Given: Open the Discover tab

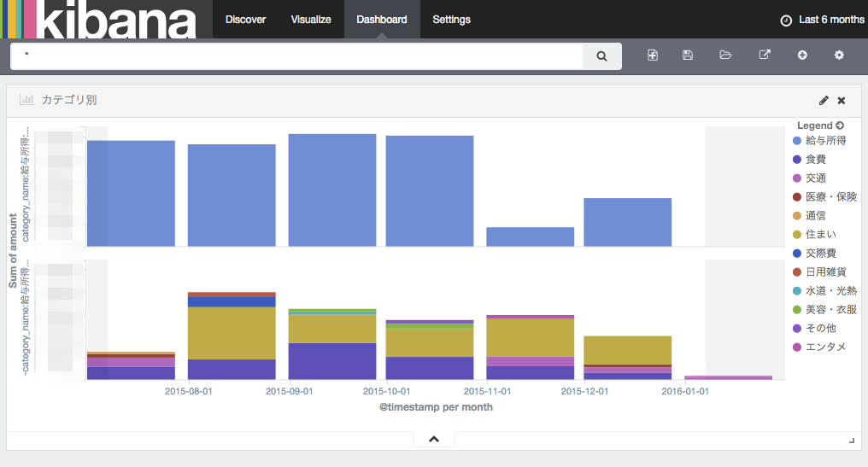Looking at the screenshot, I should coord(245,20).
